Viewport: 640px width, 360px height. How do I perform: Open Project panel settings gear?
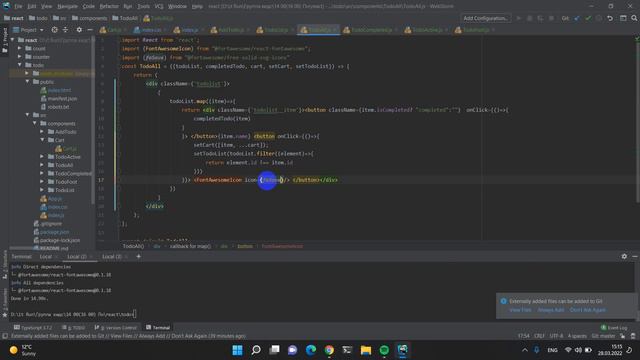point(79,30)
